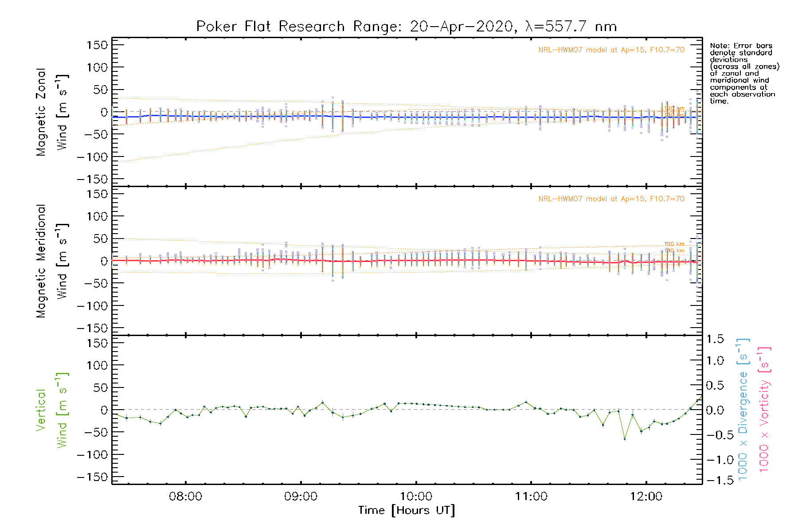The image size is (798, 532).
Task: Click the Magnetic Meridional Wind axis label
Action: click(x=52, y=261)
